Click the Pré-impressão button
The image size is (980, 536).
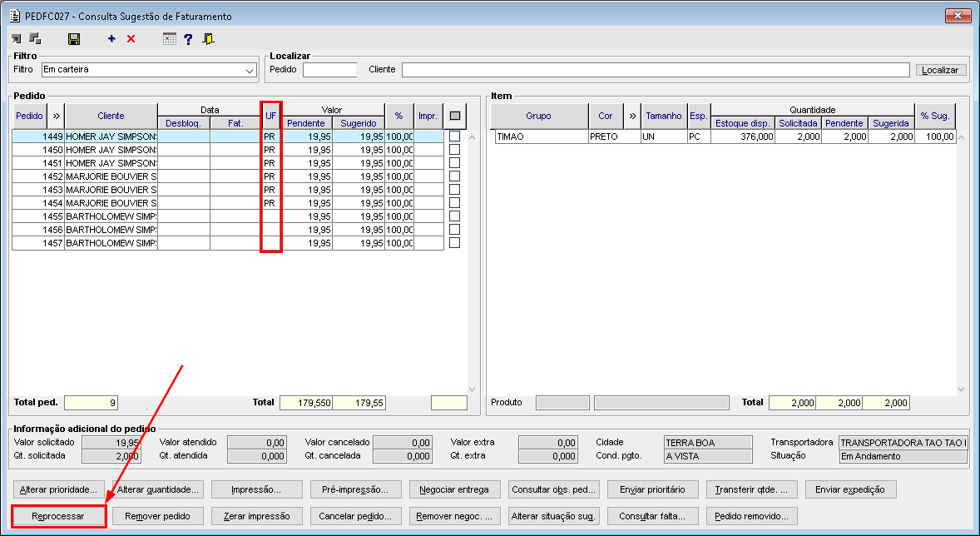[355, 489]
